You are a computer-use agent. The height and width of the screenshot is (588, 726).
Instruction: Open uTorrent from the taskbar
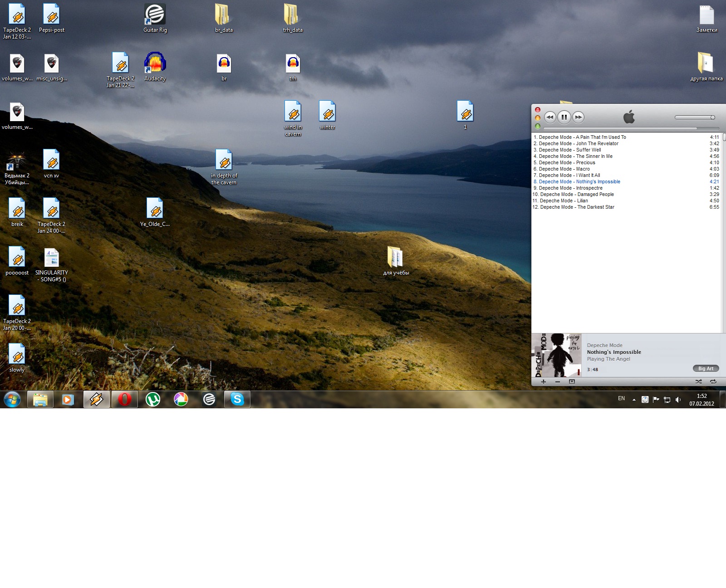pyautogui.click(x=153, y=399)
